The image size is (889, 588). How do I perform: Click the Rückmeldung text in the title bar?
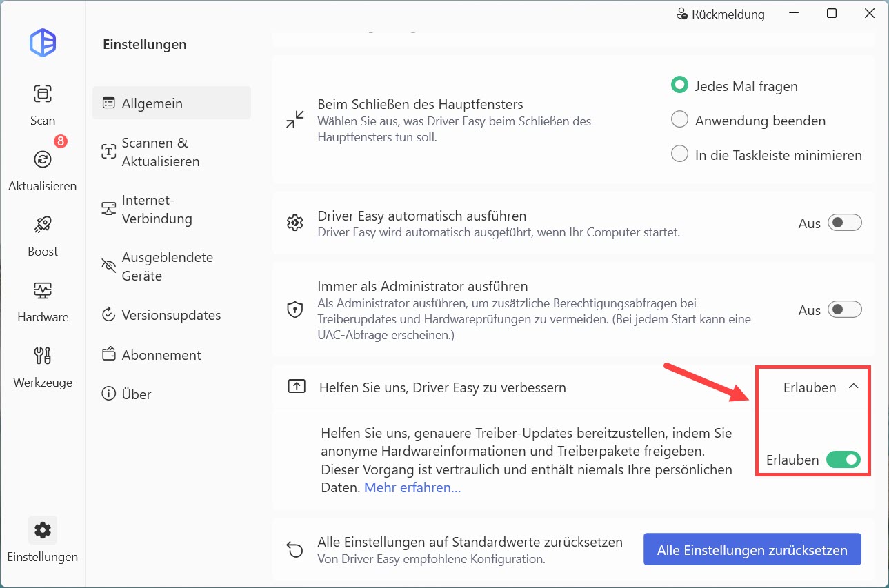(728, 14)
